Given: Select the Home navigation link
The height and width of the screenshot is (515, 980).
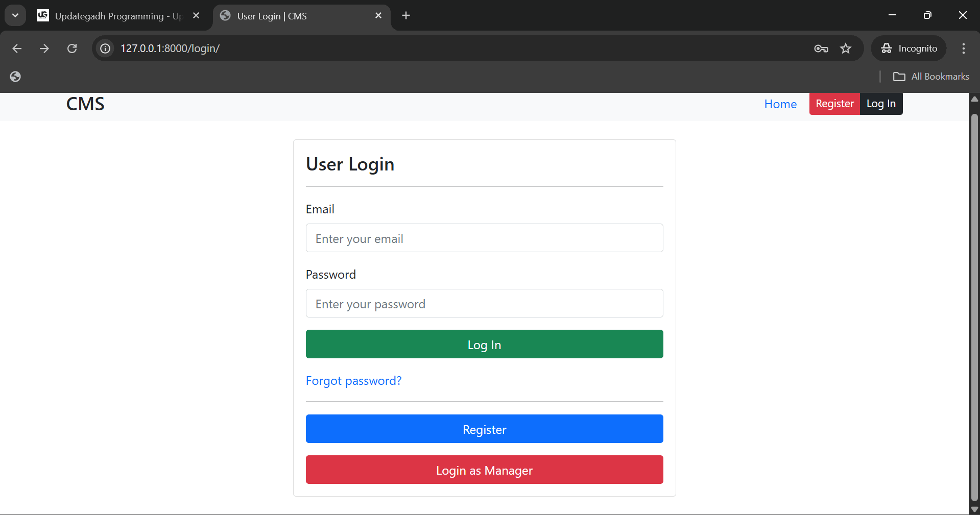Looking at the screenshot, I should point(780,104).
